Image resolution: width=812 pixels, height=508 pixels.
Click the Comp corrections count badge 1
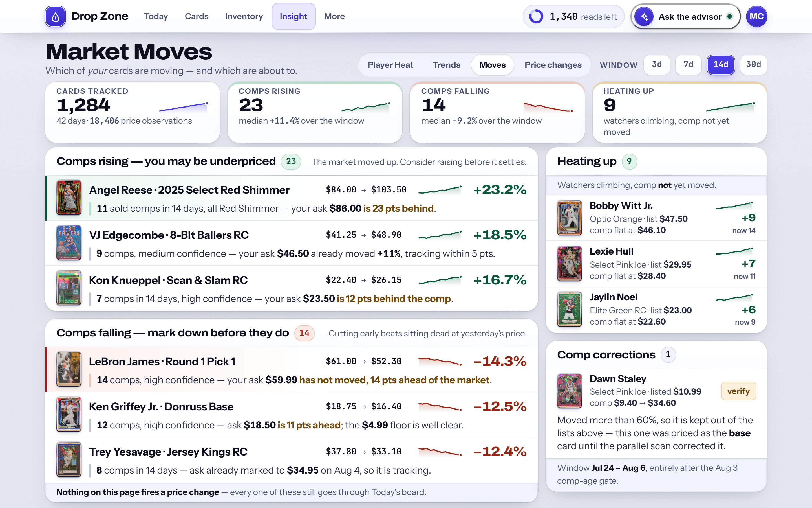668,355
